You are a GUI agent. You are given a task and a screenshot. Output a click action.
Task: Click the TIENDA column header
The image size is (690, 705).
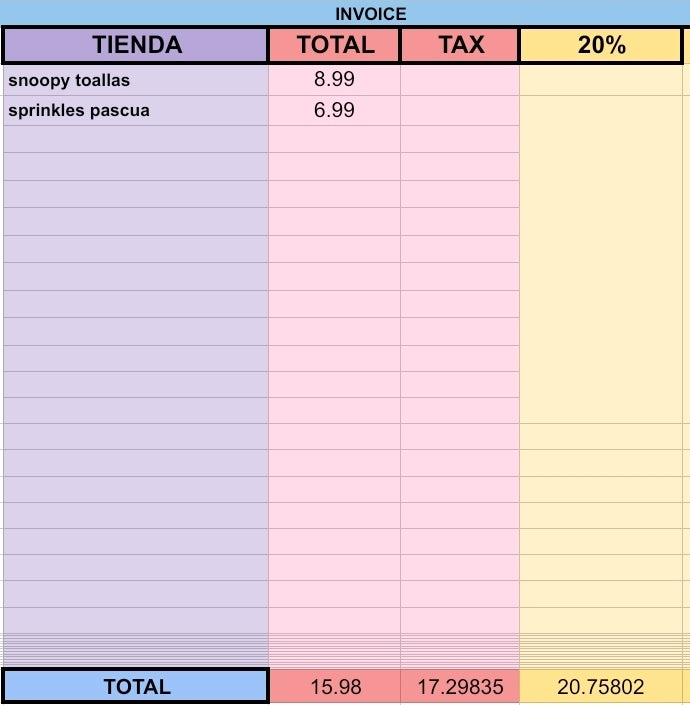point(135,45)
